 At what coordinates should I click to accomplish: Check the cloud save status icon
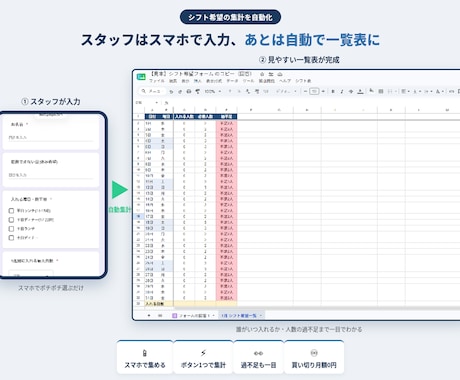(280, 74)
